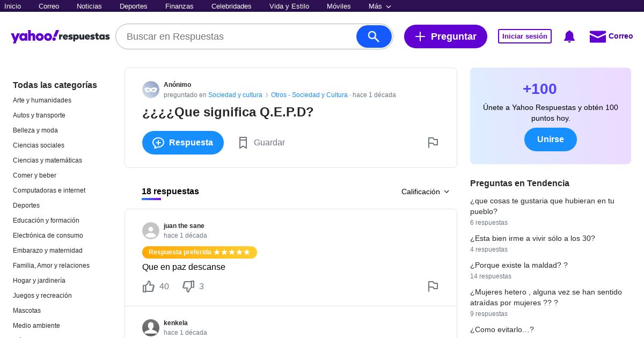Open Ciencias y matemáticas category
Screen dimensions: 644x338
[47, 160]
